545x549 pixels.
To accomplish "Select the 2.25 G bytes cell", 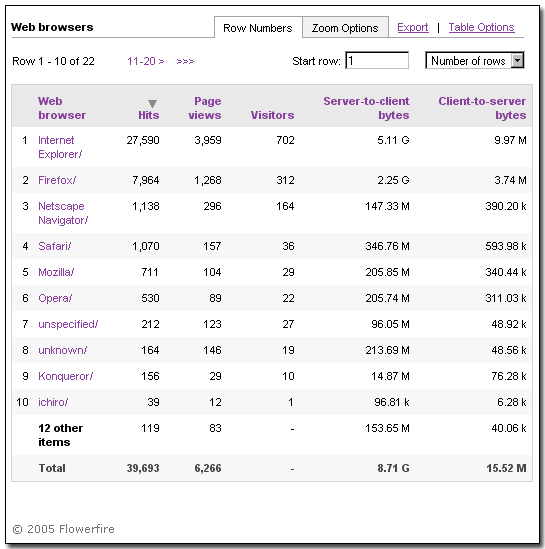I will pos(393,180).
